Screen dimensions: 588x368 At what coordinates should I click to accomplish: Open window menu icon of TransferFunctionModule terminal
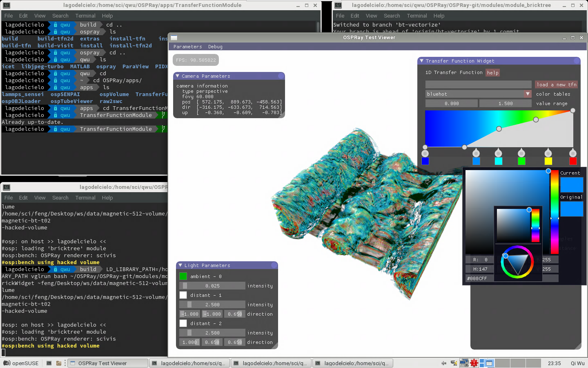click(7, 5)
